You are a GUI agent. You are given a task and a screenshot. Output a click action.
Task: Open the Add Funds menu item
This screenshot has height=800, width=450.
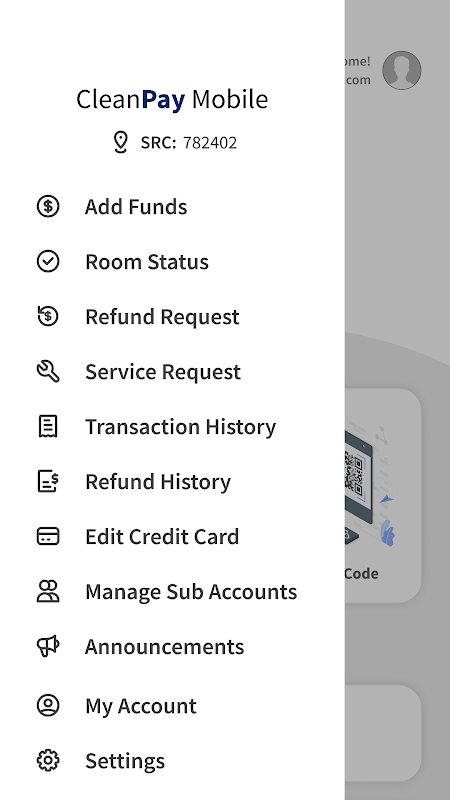point(172,207)
